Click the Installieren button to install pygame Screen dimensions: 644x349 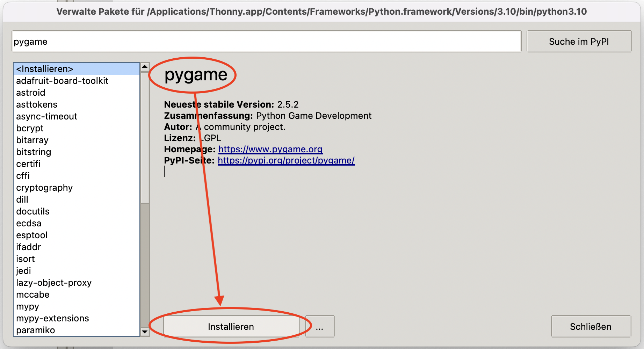point(231,326)
